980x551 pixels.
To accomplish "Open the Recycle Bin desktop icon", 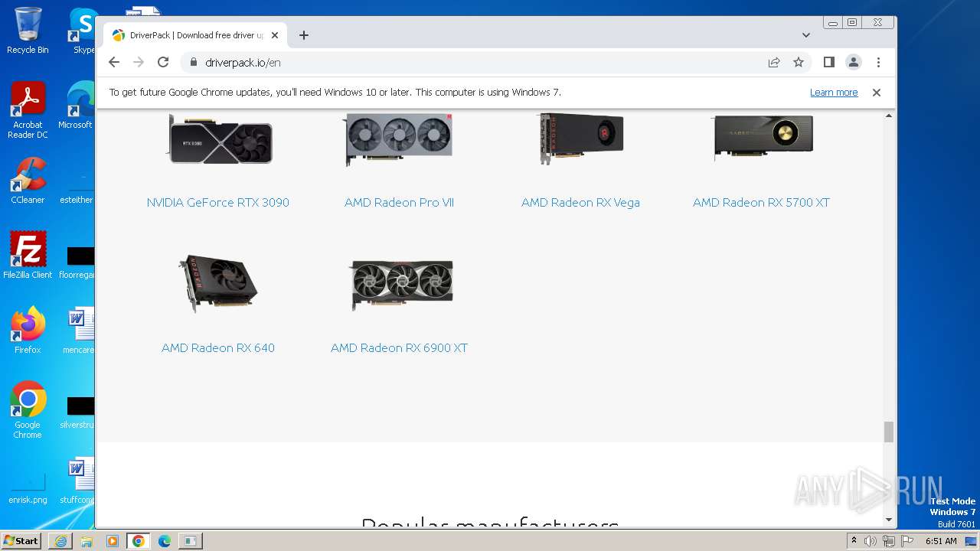I will [28, 31].
